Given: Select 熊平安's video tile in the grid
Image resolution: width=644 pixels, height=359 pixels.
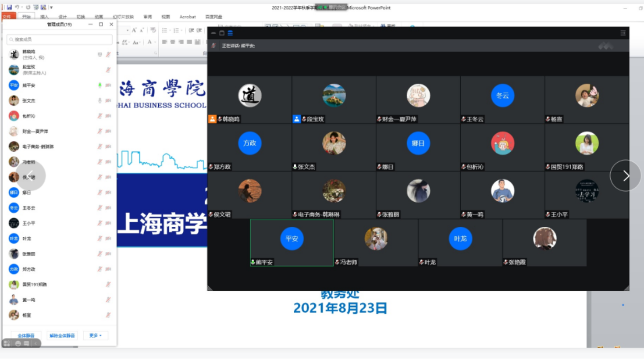Looking at the screenshot, I should (x=292, y=242).
